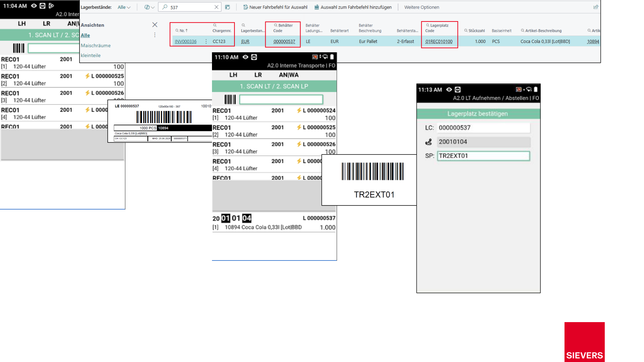644x362 pixels.
Task: Tap the battery icon in the 11:13 AM phone
Action: point(536,89)
